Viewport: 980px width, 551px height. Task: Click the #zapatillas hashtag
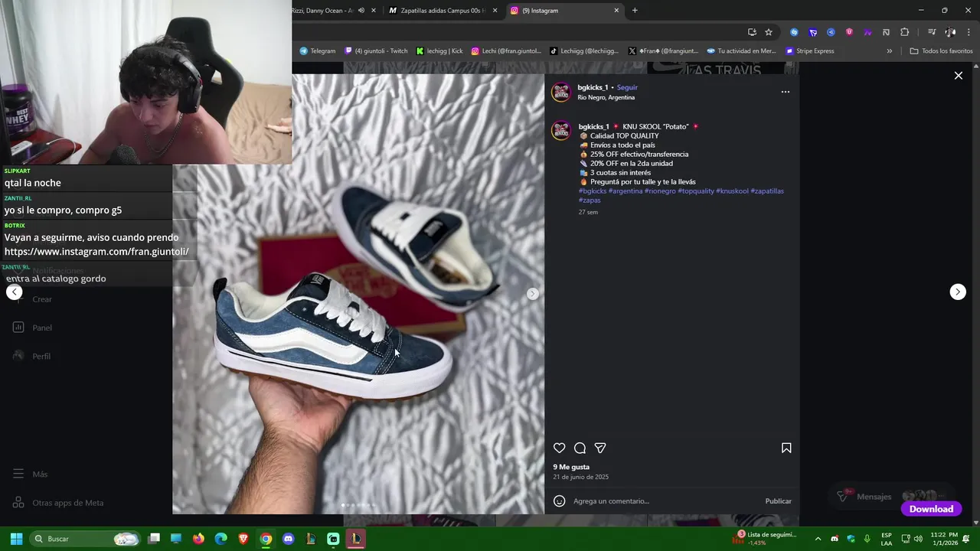click(767, 191)
